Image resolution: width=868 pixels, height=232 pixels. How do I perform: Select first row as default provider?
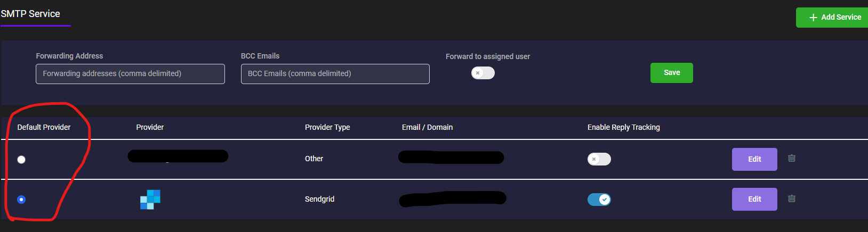click(x=21, y=160)
